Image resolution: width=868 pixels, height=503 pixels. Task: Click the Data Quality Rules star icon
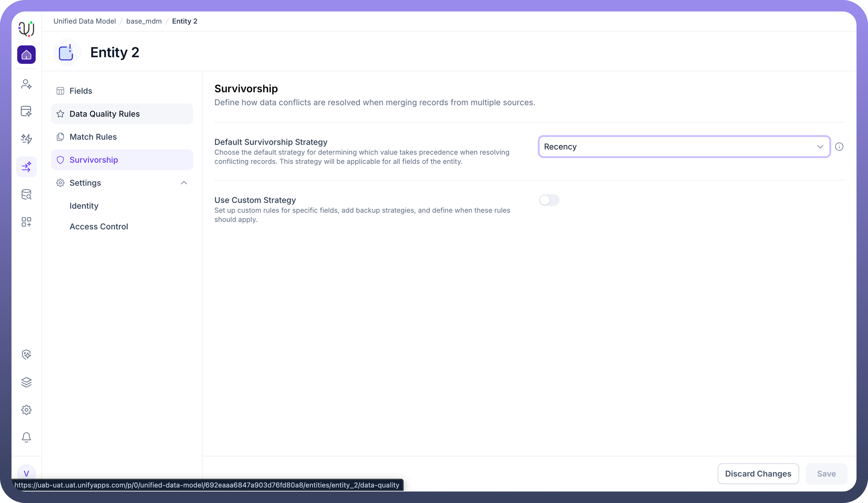[60, 114]
